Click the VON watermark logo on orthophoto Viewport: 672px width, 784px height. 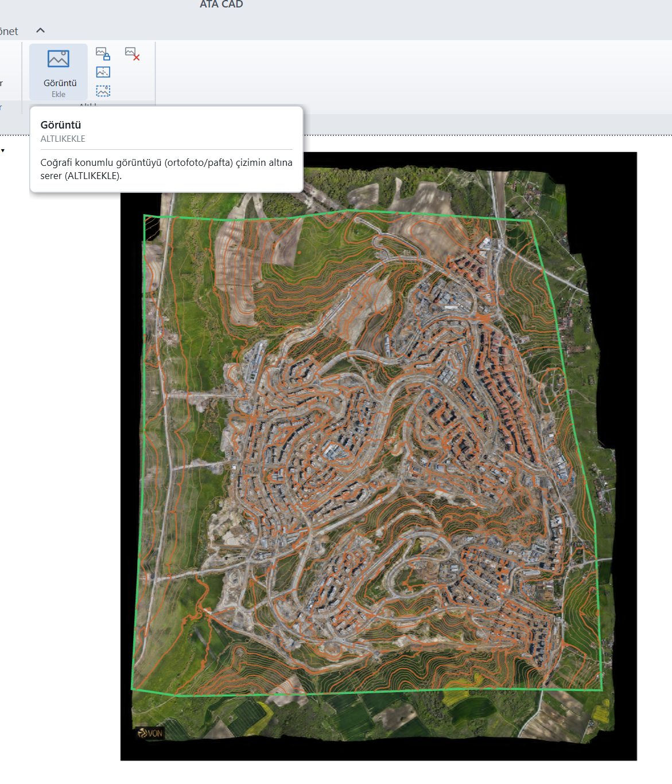[x=150, y=733]
